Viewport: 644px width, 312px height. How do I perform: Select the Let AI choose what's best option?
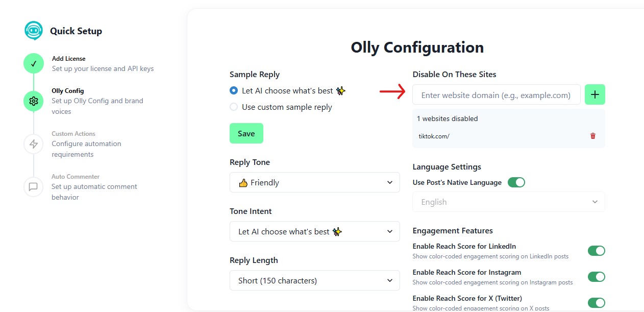pyautogui.click(x=233, y=90)
